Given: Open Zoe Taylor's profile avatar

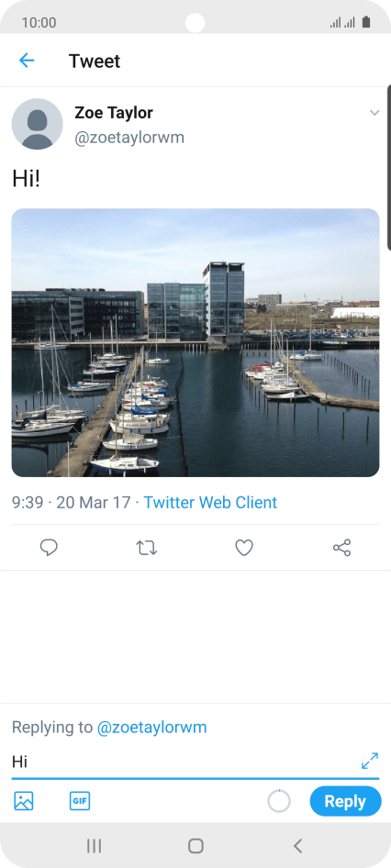Looking at the screenshot, I should coord(37,124).
